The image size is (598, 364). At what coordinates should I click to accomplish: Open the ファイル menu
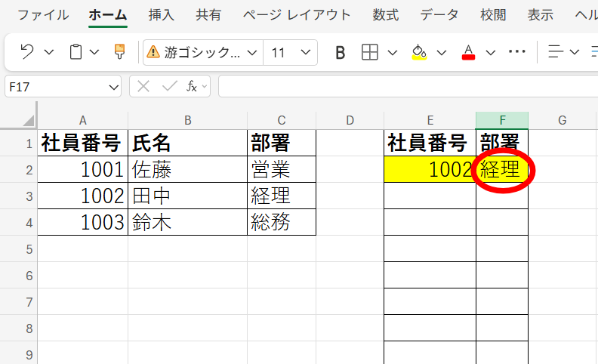pos(43,15)
